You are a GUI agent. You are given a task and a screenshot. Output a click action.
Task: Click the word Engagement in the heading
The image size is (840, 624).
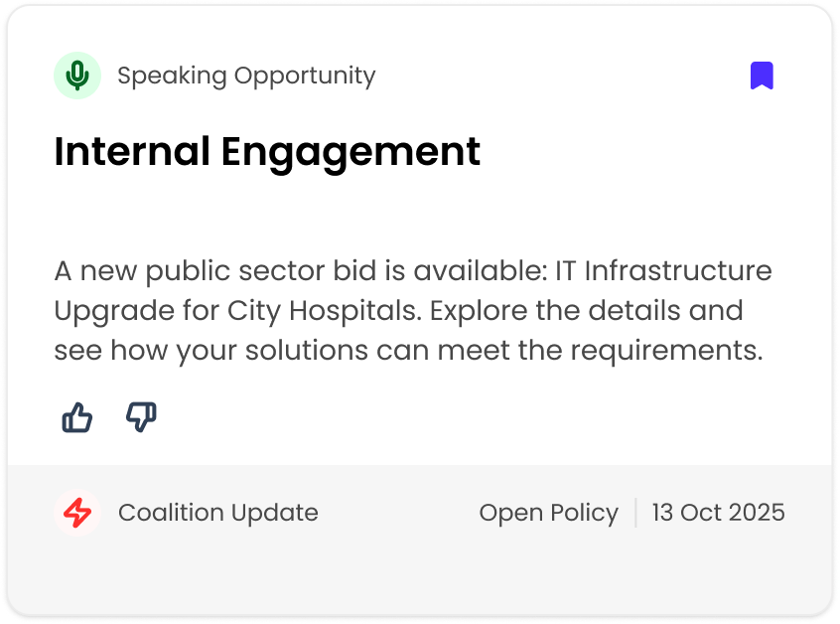coord(350,153)
